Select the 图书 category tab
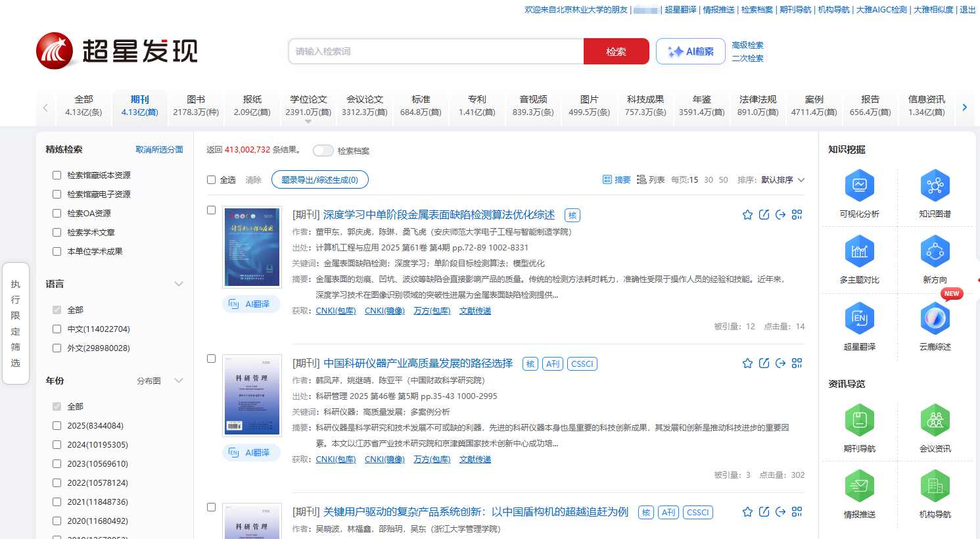This screenshot has height=539, width=980. (196, 106)
